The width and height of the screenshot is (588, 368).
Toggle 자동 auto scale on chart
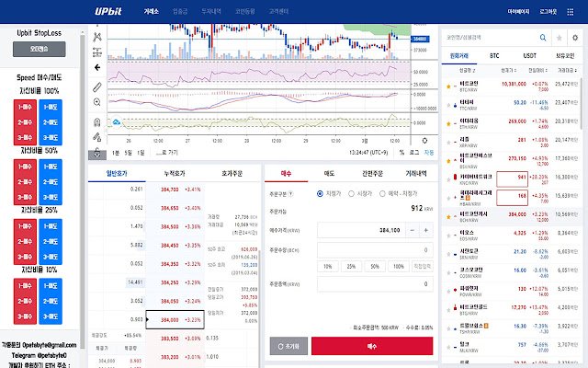click(429, 153)
